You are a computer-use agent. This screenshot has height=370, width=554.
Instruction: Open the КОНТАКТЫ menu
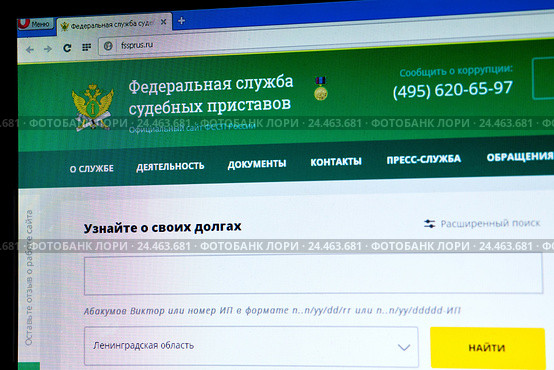click(336, 161)
